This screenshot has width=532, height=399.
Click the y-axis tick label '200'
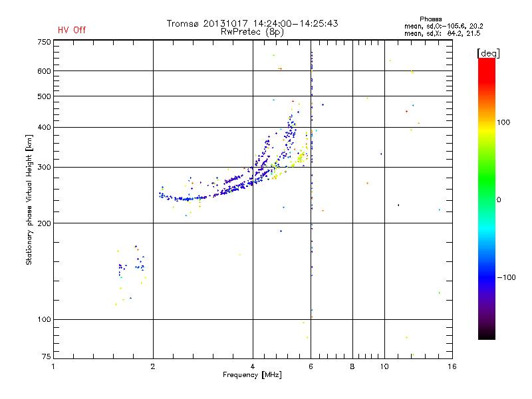pos(44,223)
